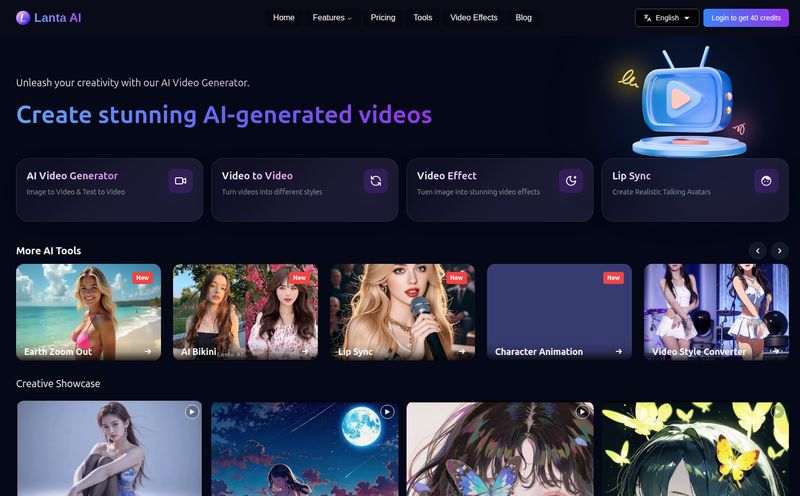Open the AI Bikini tool thumbnail
This screenshot has height=496, width=800.
(x=245, y=312)
